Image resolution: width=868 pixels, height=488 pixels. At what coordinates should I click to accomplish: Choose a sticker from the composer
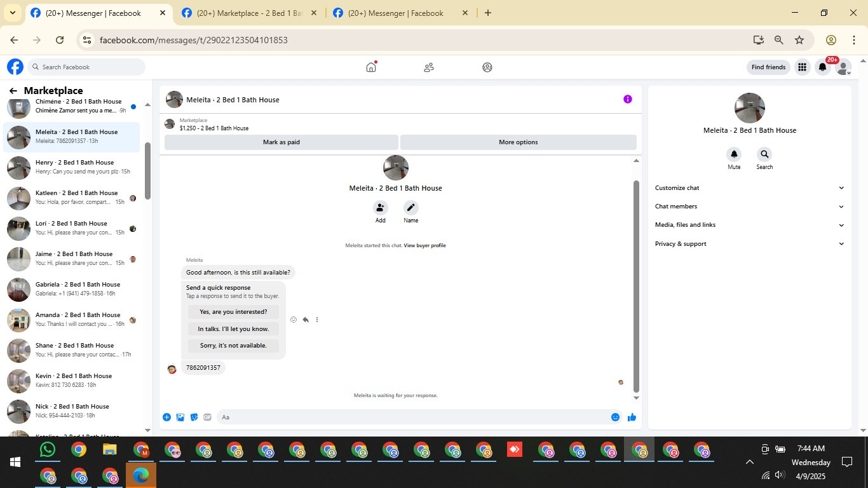(x=194, y=417)
